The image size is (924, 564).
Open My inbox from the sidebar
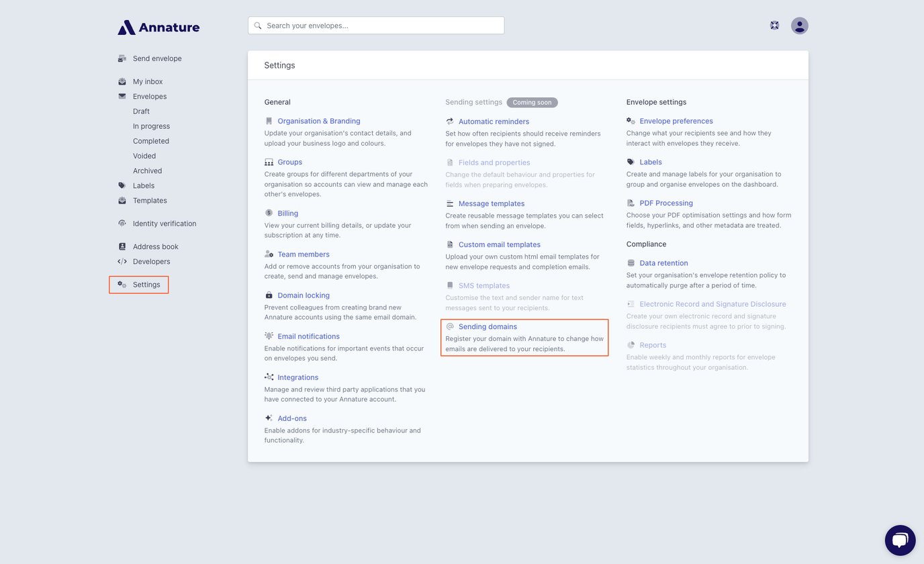pos(148,81)
